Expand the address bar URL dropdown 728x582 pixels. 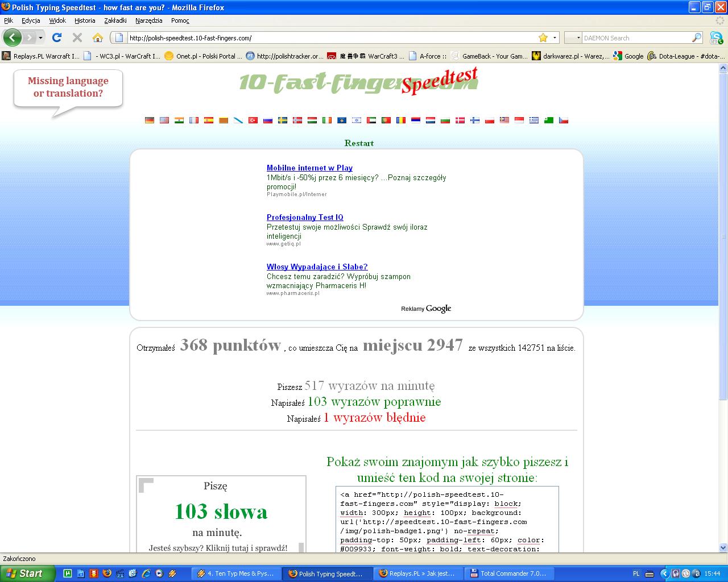(x=555, y=38)
